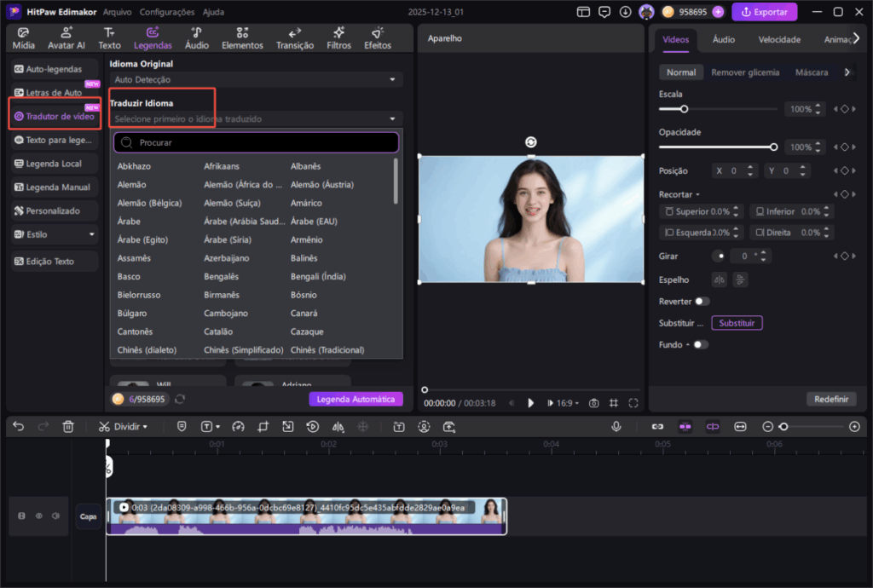Click the Exportar button
Viewport: 873px width, 588px height.
[x=765, y=12]
